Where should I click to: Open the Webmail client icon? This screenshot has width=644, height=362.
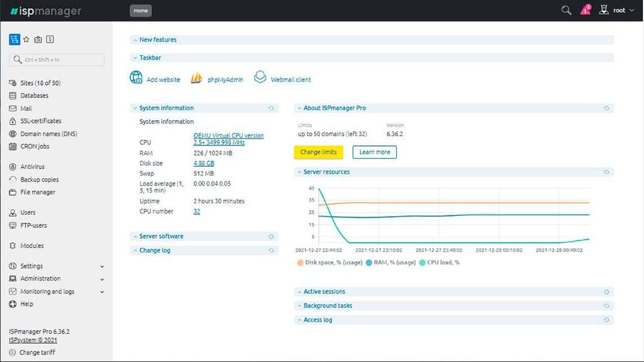pyautogui.click(x=260, y=77)
